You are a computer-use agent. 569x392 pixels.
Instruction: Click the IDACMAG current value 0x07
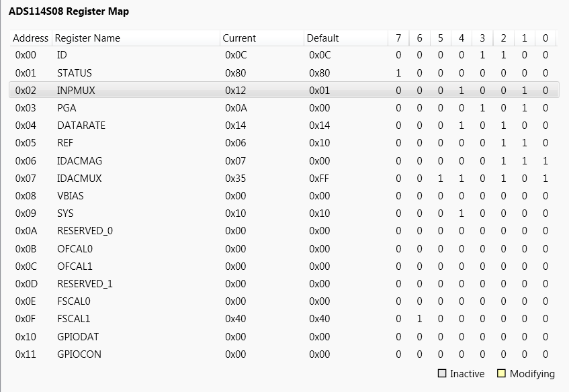point(236,160)
